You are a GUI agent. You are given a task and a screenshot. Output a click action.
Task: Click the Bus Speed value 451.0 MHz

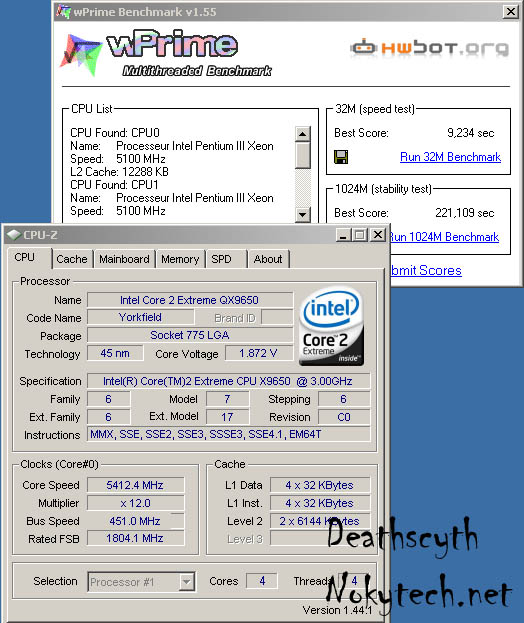[x=135, y=521]
